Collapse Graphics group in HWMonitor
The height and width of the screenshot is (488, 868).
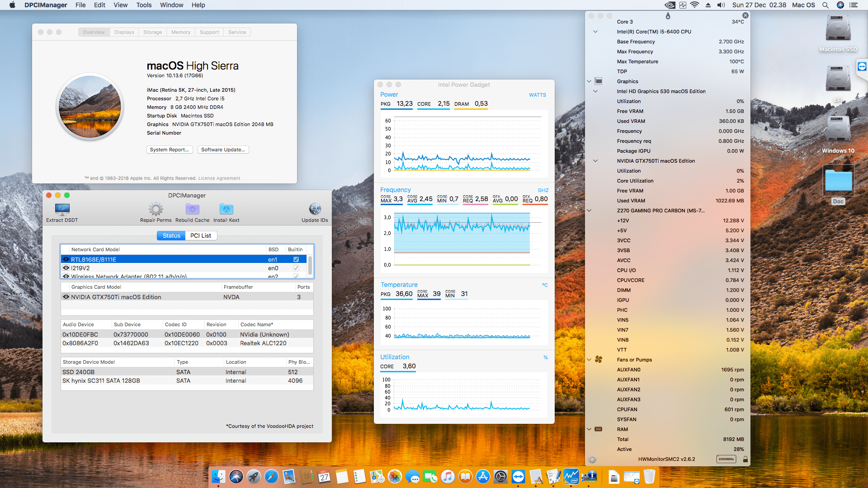(x=589, y=81)
